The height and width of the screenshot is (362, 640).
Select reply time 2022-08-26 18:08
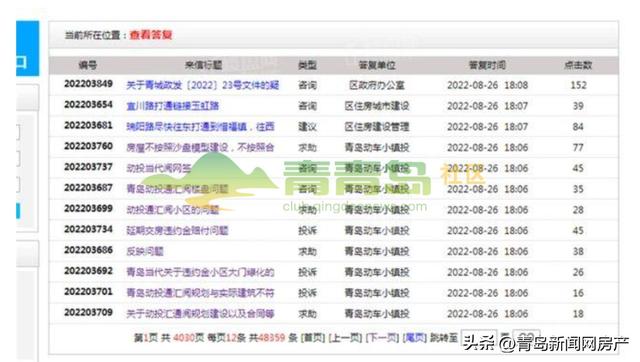coord(487,85)
